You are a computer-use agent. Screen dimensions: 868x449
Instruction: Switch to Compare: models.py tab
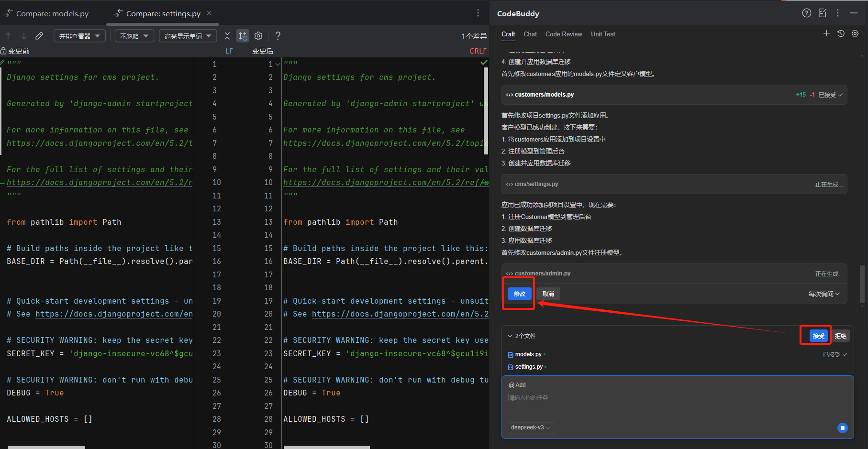46,13
